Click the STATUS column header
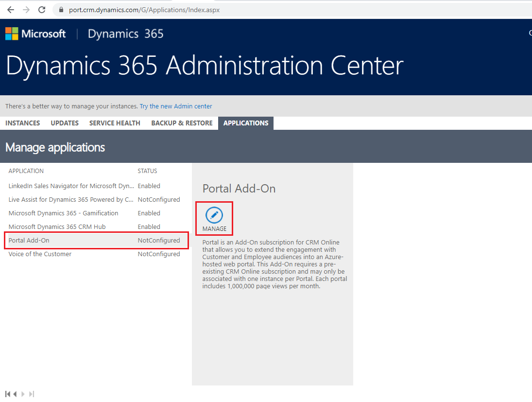 pos(147,171)
